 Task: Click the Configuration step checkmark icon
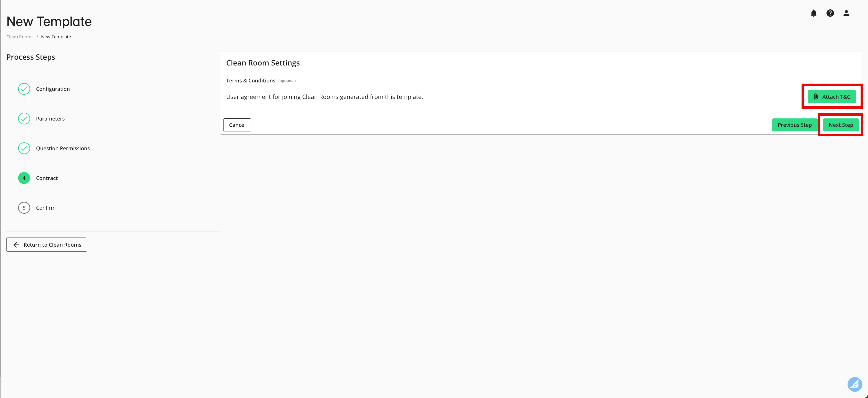24,89
